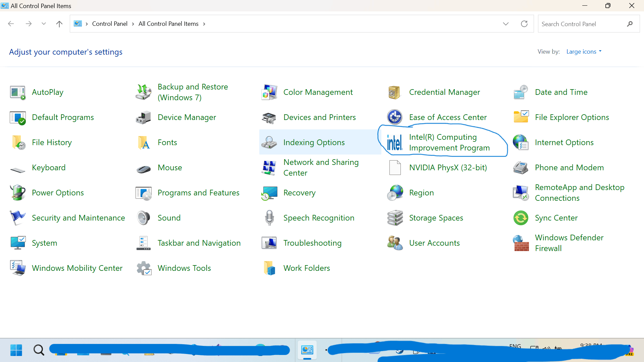Open Windows Mobility Center

pos(77,268)
